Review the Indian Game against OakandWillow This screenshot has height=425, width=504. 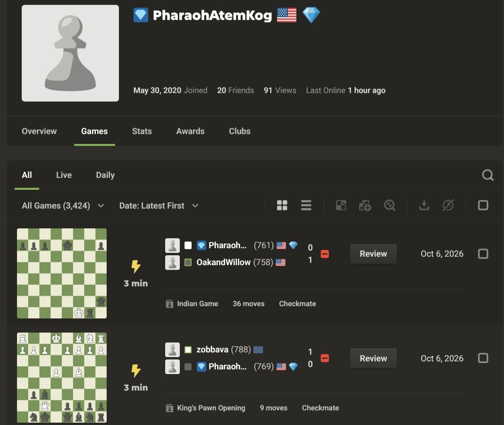coord(373,254)
